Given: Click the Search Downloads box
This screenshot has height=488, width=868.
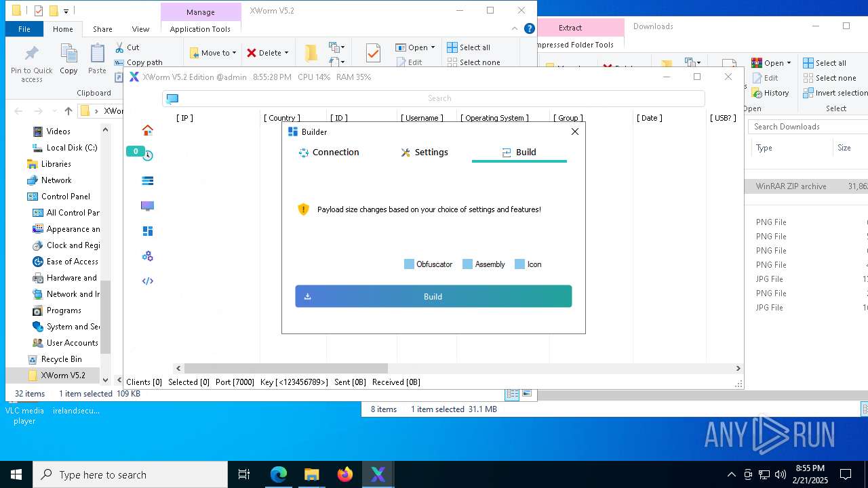Looking at the screenshot, I should (808, 127).
